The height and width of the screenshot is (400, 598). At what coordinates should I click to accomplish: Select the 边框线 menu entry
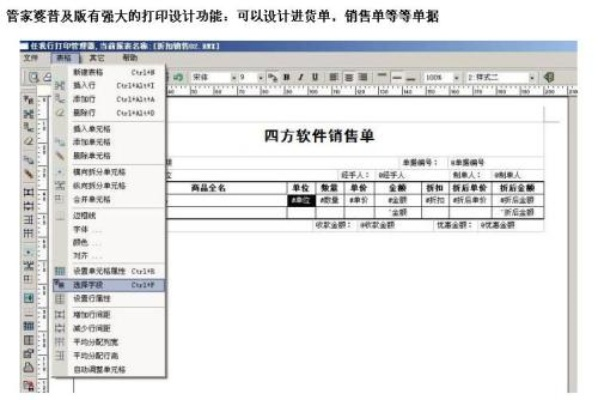pyautogui.click(x=109, y=215)
